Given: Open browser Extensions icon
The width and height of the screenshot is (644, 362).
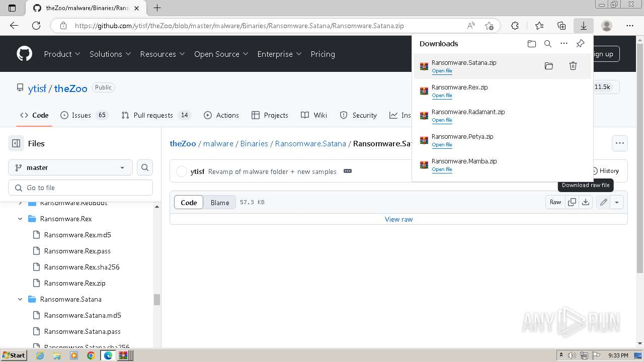Looking at the screenshot, I should (x=515, y=26).
